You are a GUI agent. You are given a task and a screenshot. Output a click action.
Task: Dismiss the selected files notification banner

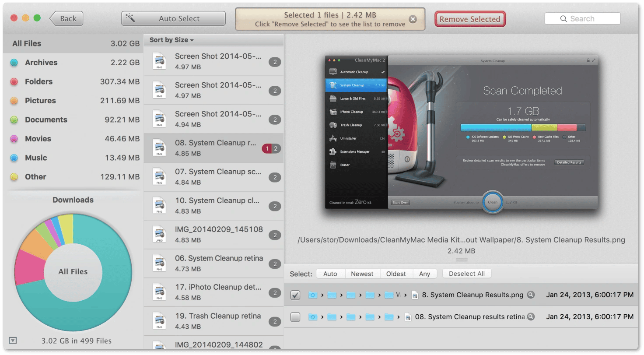[x=413, y=19]
